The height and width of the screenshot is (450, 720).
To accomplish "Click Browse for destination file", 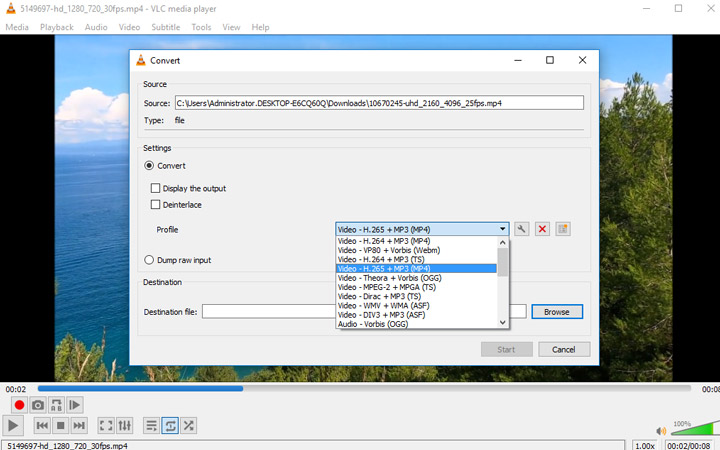I will point(557,312).
